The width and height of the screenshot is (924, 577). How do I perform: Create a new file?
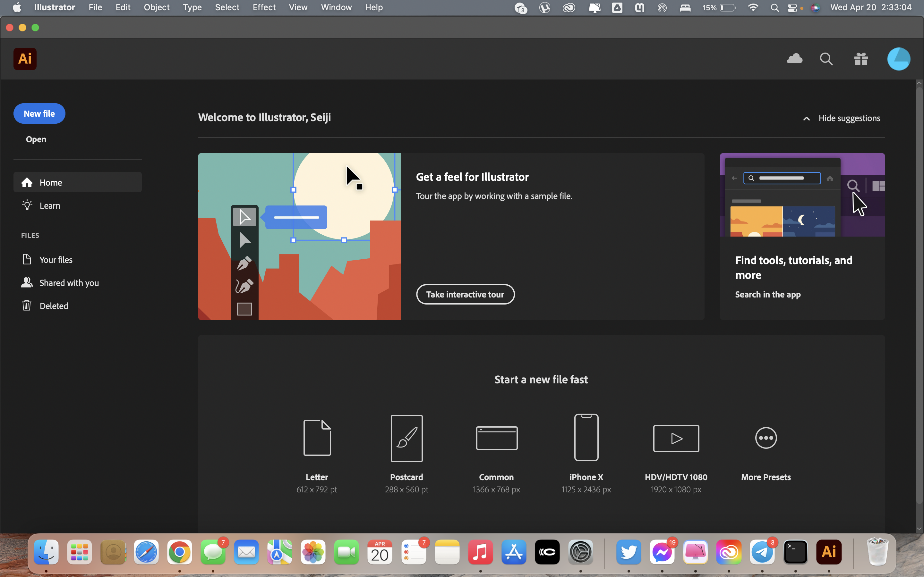point(39,113)
